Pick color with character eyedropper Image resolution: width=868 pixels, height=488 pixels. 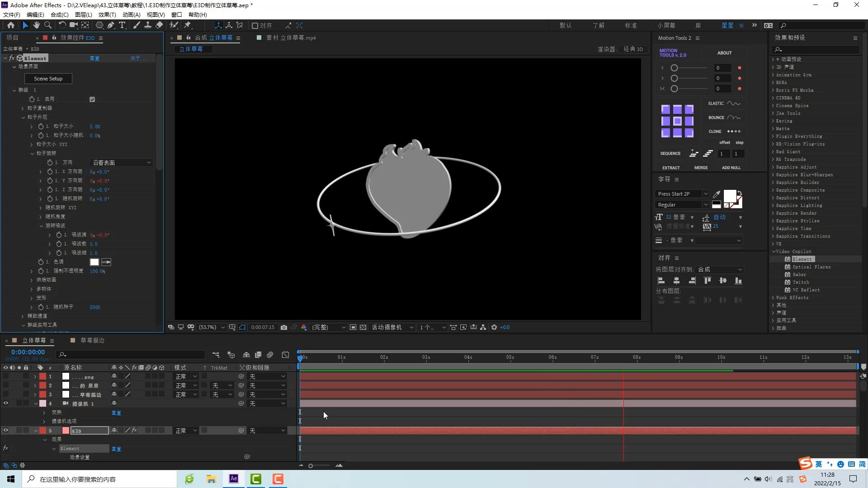[717, 194]
